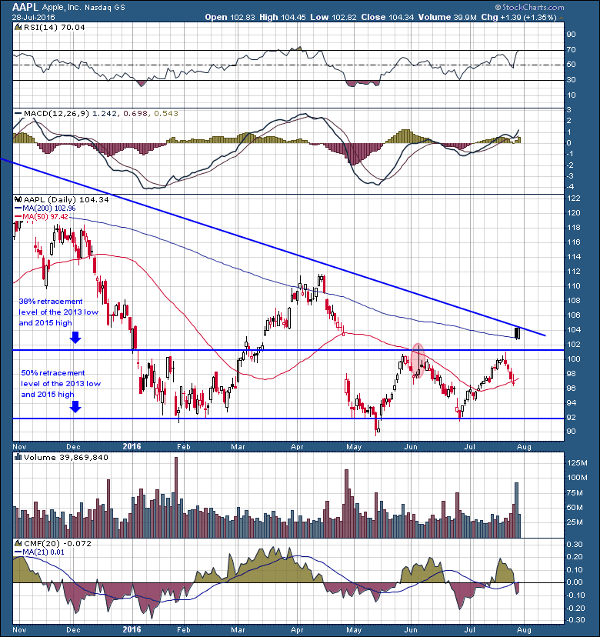
Task: Click the RSI(14) panel legend icon
Action: [x=17, y=28]
